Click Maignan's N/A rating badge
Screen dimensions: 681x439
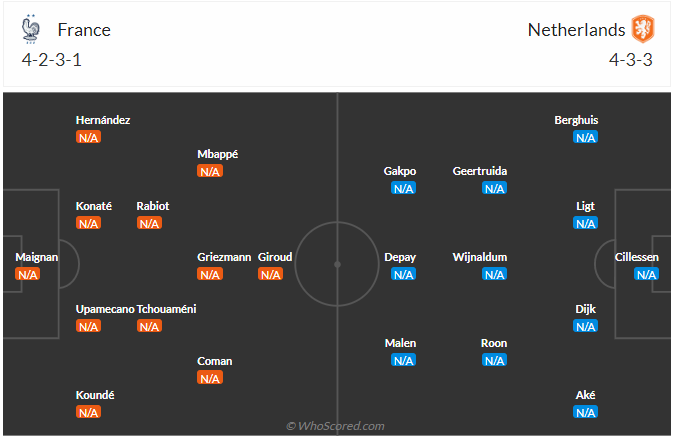27,274
